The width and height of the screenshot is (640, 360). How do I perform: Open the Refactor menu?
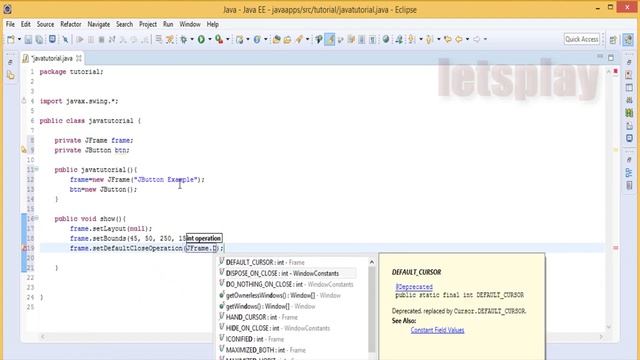click(x=71, y=24)
